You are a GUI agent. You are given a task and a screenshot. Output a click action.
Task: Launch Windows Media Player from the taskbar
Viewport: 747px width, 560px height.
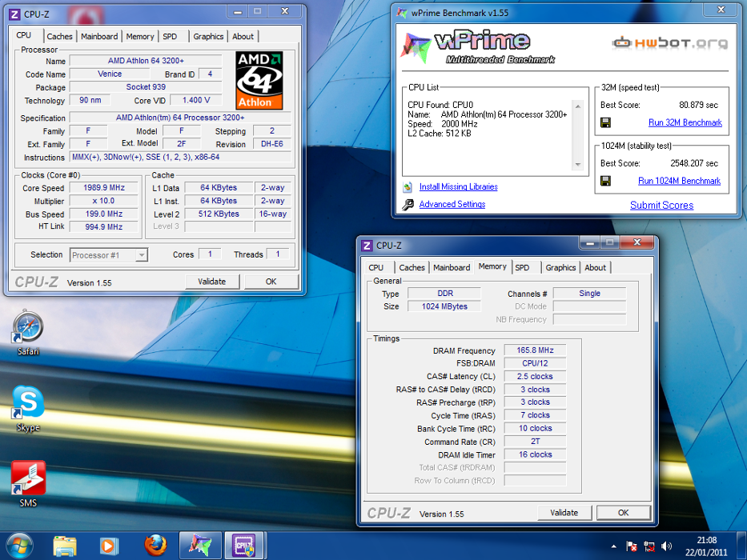click(x=109, y=546)
